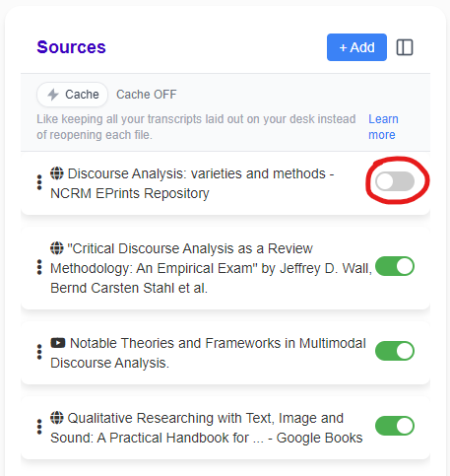450x476 pixels.
Task: Click the Cache pill button
Action: pos(72,95)
